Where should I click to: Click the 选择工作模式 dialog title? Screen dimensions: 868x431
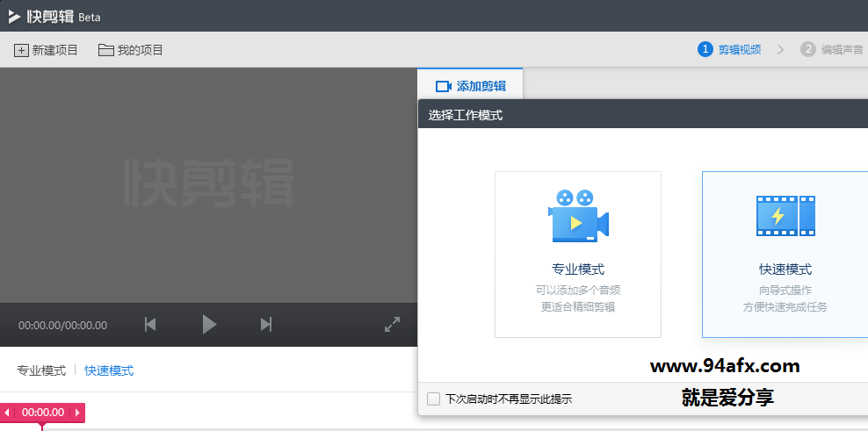[466, 116]
